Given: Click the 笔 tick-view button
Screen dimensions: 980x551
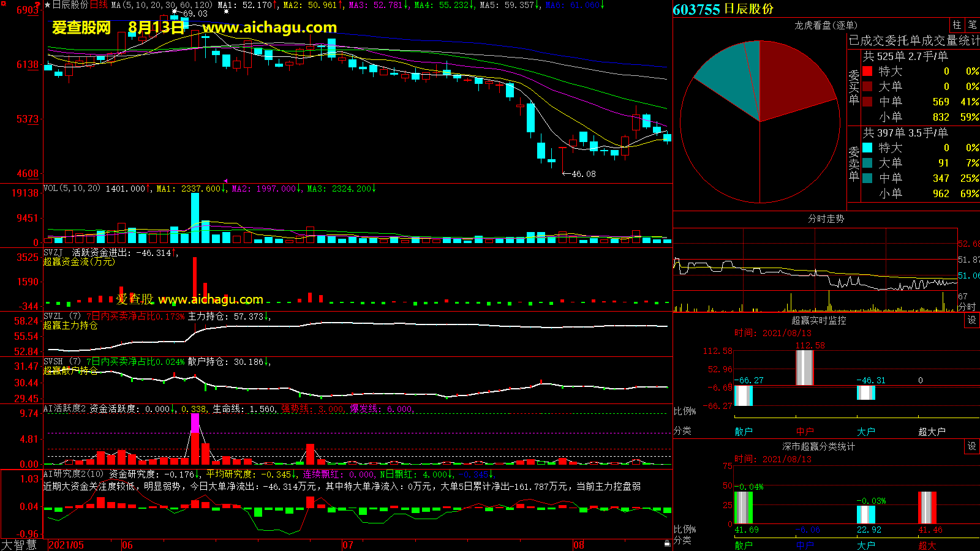Looking at the screenshot, I should click(972, 25).
